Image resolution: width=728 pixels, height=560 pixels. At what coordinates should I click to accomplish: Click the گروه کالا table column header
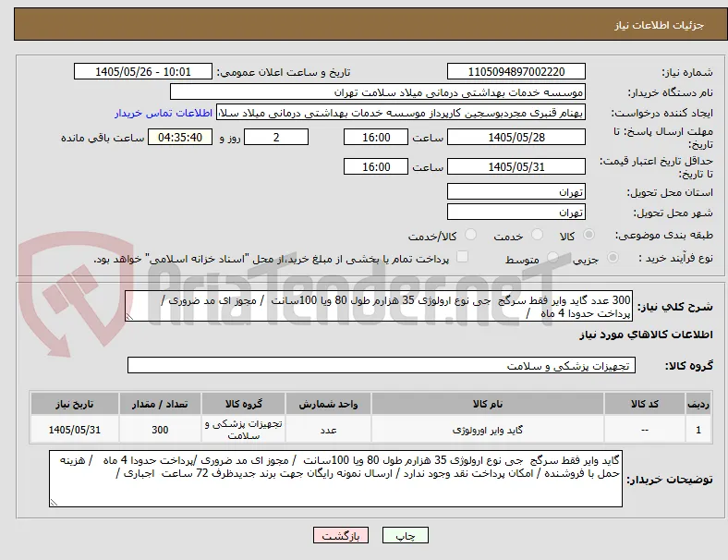(x=243, y=404)
